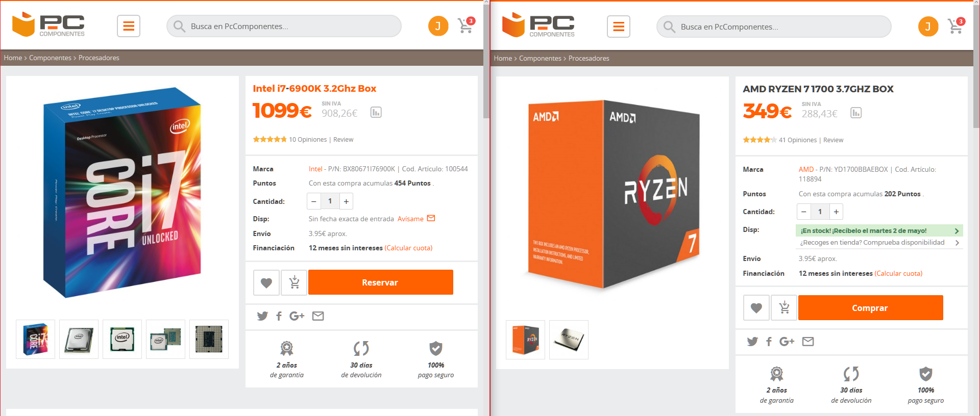Viewport: 980px width, 416px height.
Task: Expand store pickup availability check
Action: click(x=879, y=243)
